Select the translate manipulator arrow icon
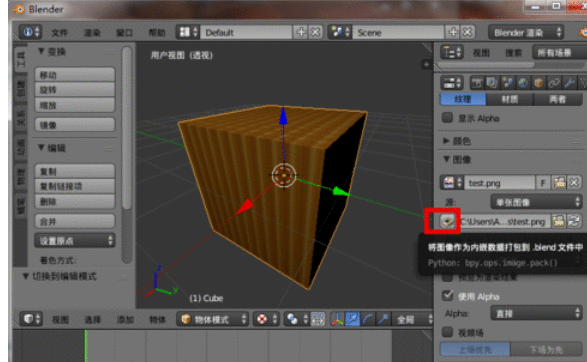 353,319
